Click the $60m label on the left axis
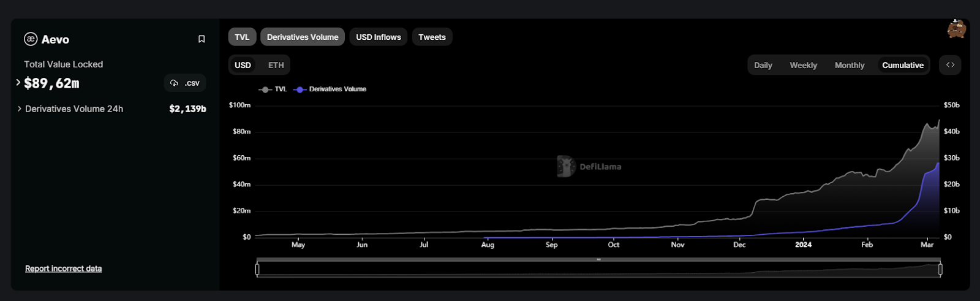Image resolution: width=980 pixels, height=301 pixels. [x=241, y=158]
